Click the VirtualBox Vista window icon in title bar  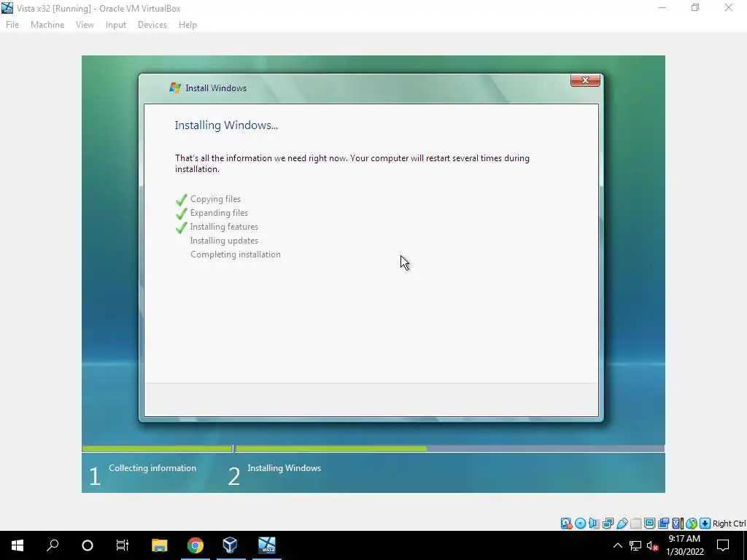pos(7,8)
